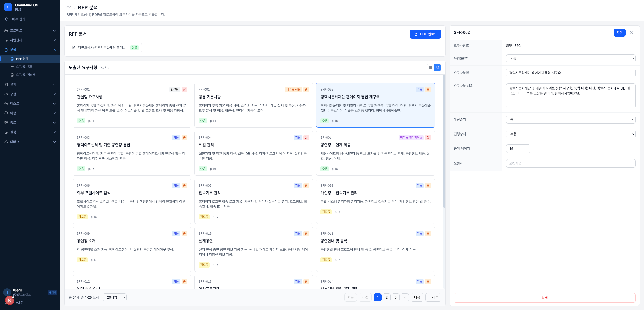Switch to list view icon
The height and width of the screenshot is (310, 644).
[x=430, y=68]
